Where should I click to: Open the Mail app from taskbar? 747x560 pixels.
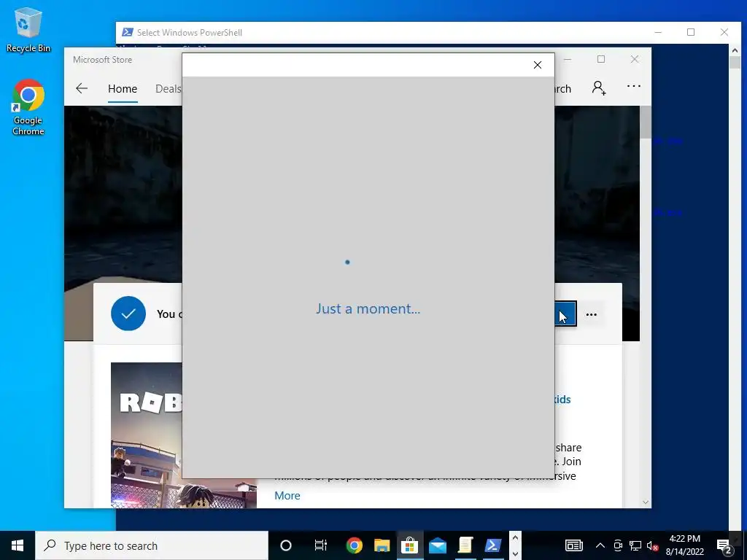point(437,545)
